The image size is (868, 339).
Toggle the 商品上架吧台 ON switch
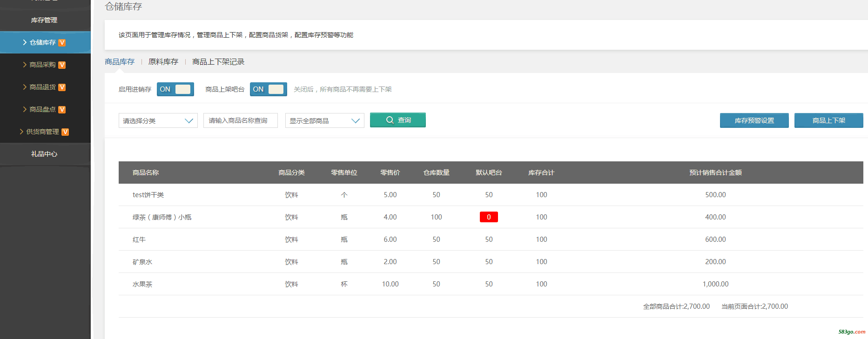pyautogui.click(x=269, y=89)
